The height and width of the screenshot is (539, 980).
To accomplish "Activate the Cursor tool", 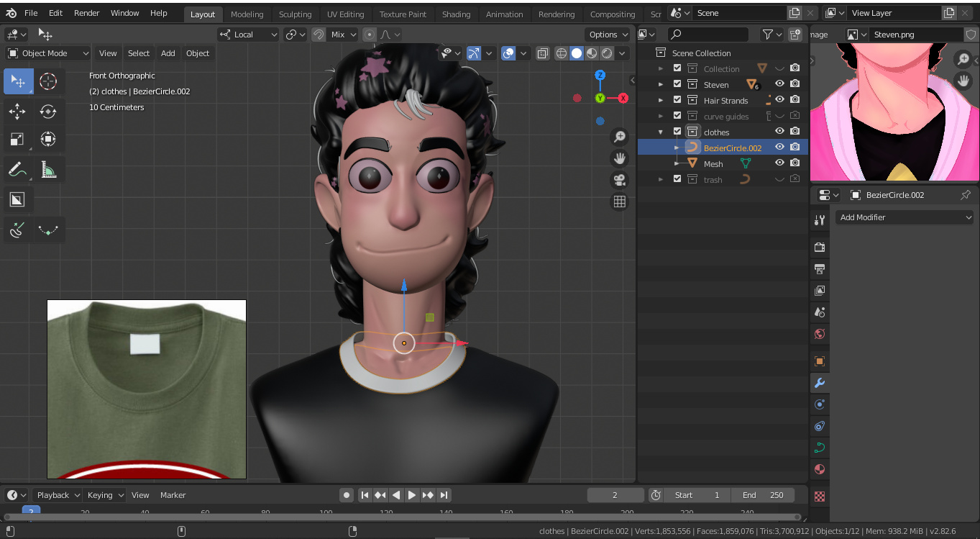I will (x=48, y=81).
